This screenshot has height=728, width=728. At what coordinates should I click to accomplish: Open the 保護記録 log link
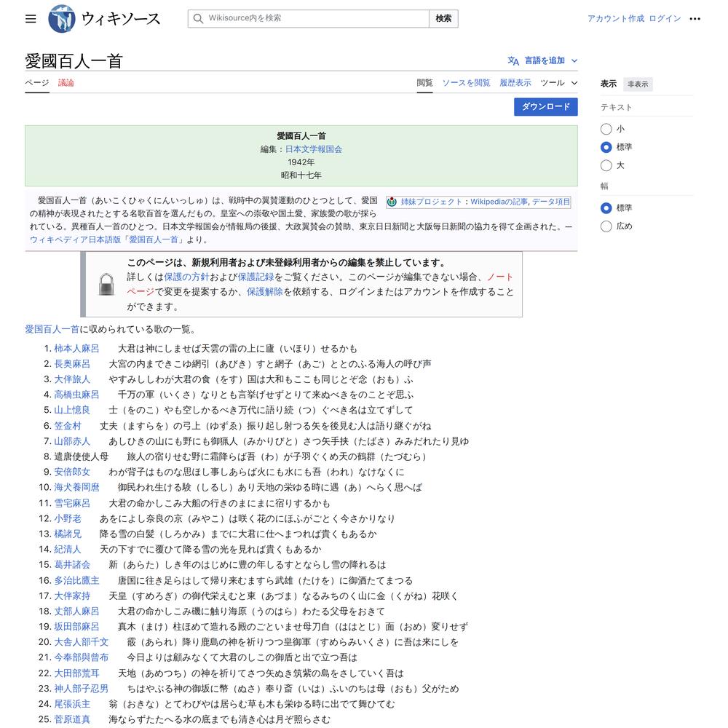pos(256,277)
